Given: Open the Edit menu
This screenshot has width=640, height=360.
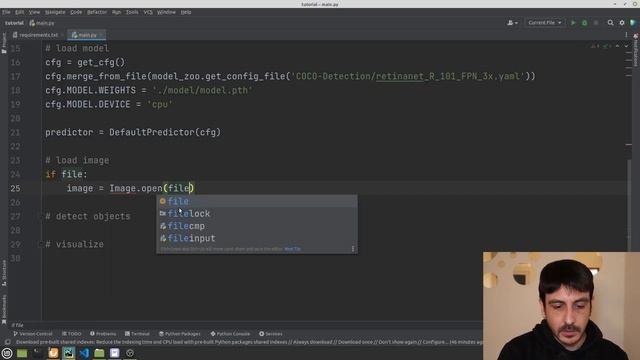Looking at the screenshot, I should 19,12.
